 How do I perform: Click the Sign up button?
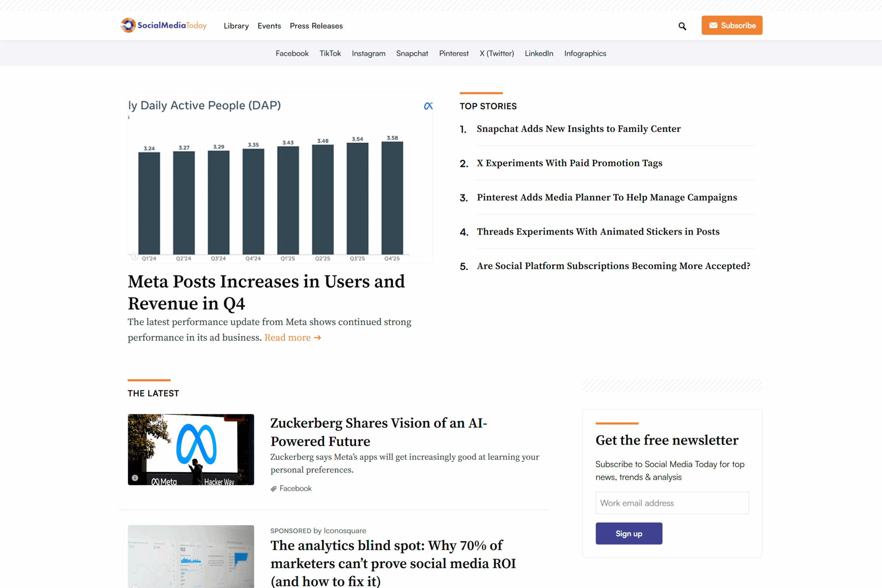pos(628,533)
